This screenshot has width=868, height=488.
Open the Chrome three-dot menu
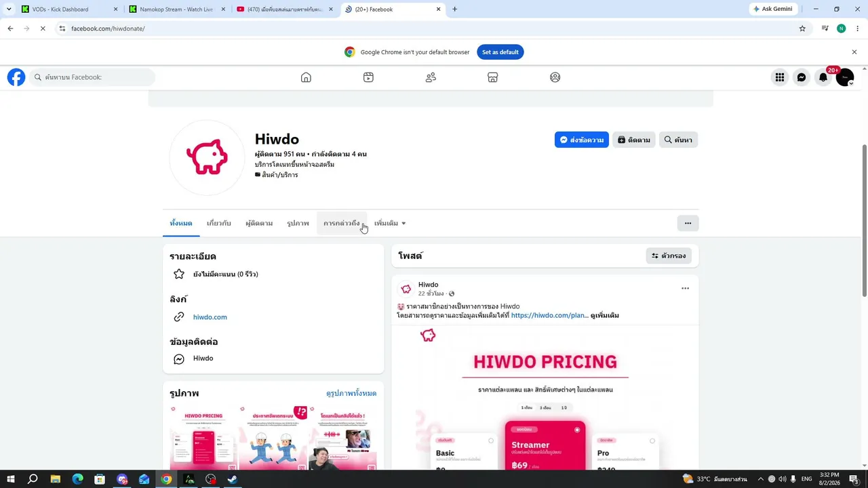858,28
